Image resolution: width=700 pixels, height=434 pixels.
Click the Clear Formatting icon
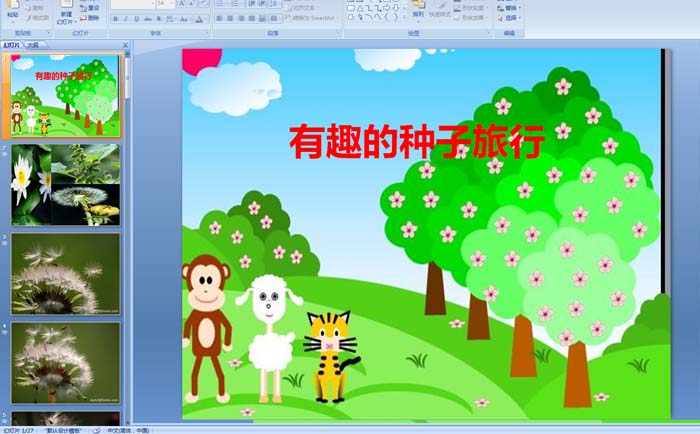coord(204,4)
